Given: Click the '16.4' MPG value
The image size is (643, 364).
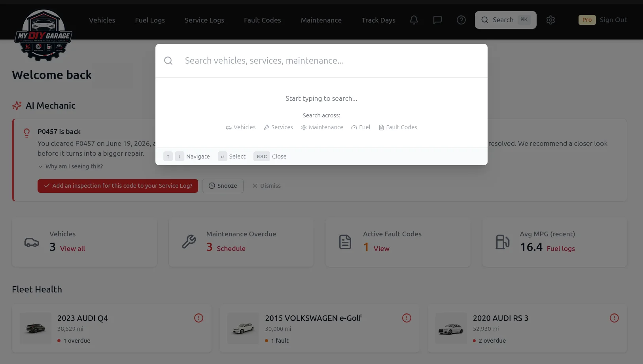Looking at the screenshot, I should click(x=531, y=247).
